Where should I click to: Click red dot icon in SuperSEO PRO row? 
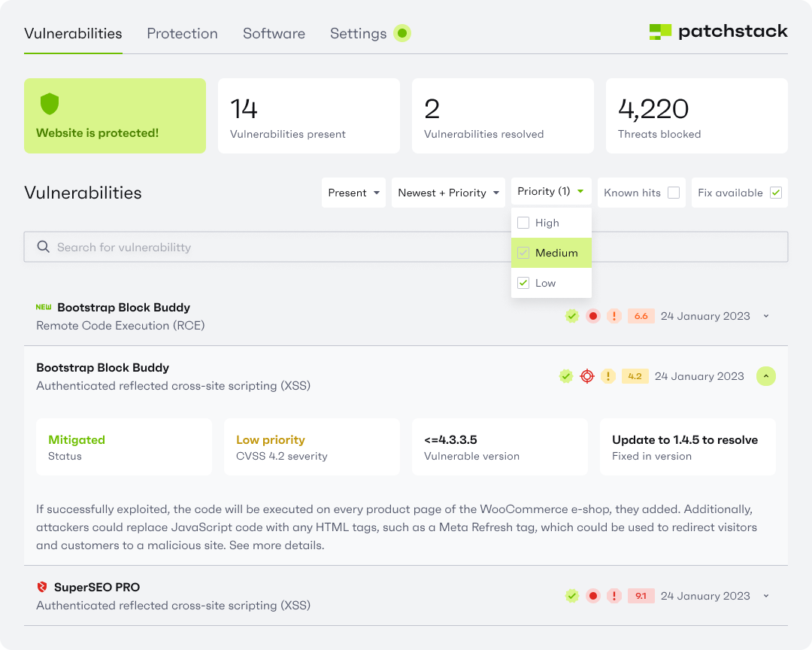click(593, 596)
